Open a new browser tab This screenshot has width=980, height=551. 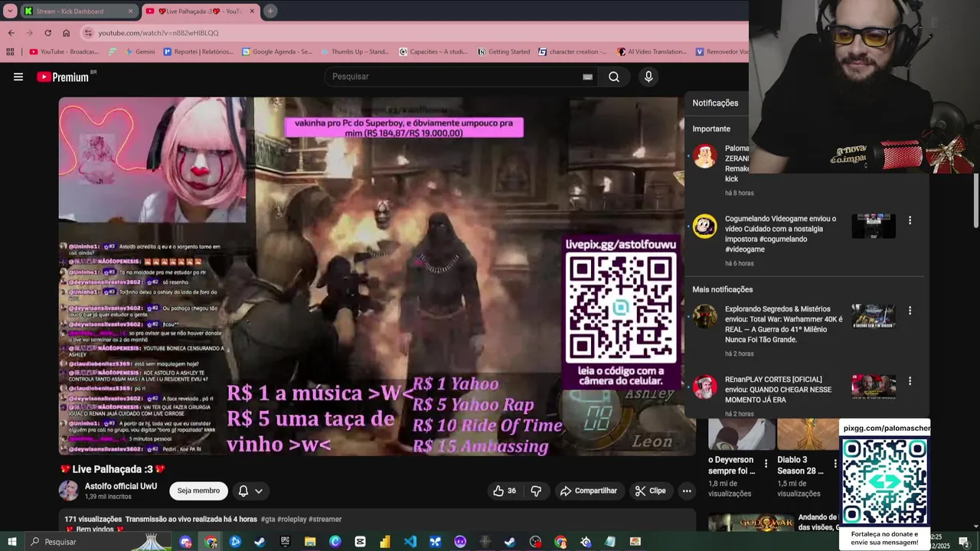(x=270, y=11)
